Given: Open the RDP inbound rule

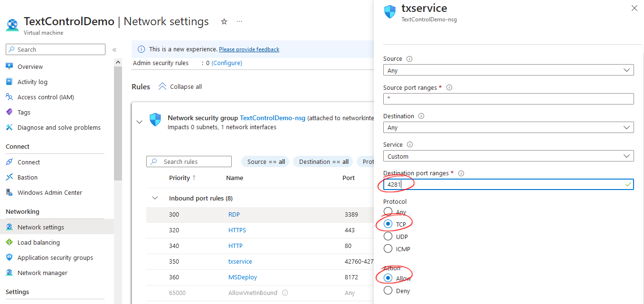Looking at the screenshot, I should [234, 215].
